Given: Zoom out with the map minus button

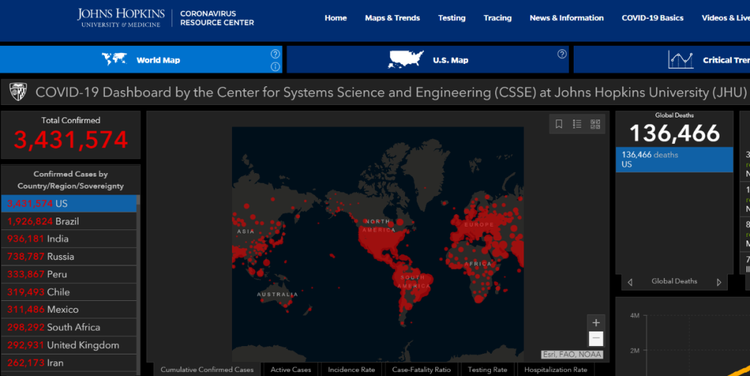Looking at the screenshot, I should pos(596,338).
